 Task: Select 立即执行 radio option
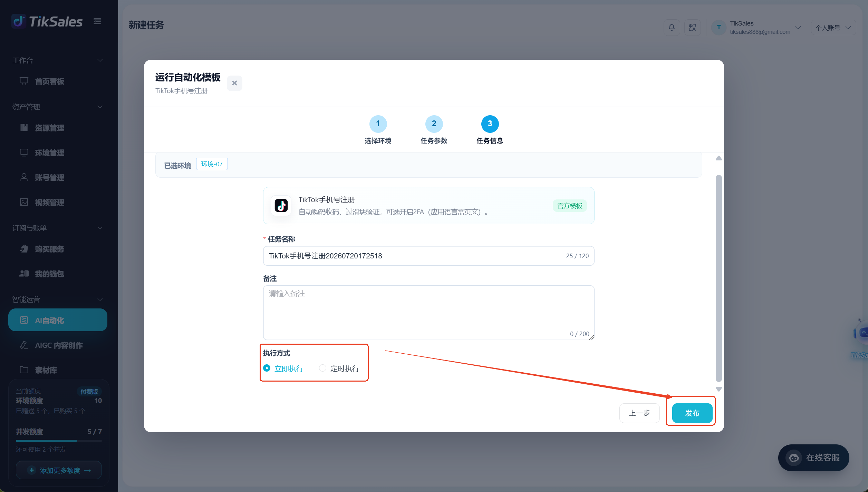(283, 368)
